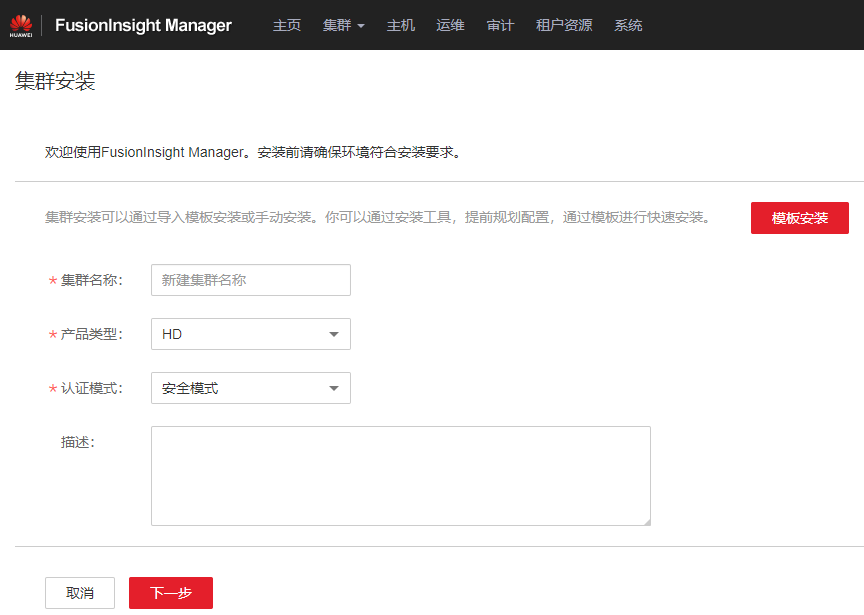Click the Huawei logo icon

click(x=21, y=25)
